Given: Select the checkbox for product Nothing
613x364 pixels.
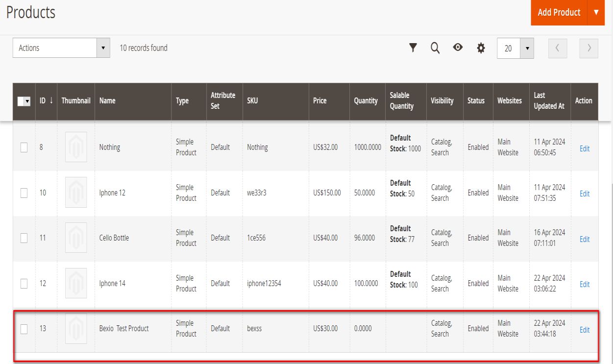Looking at the screenshot, I should [24, 147].
